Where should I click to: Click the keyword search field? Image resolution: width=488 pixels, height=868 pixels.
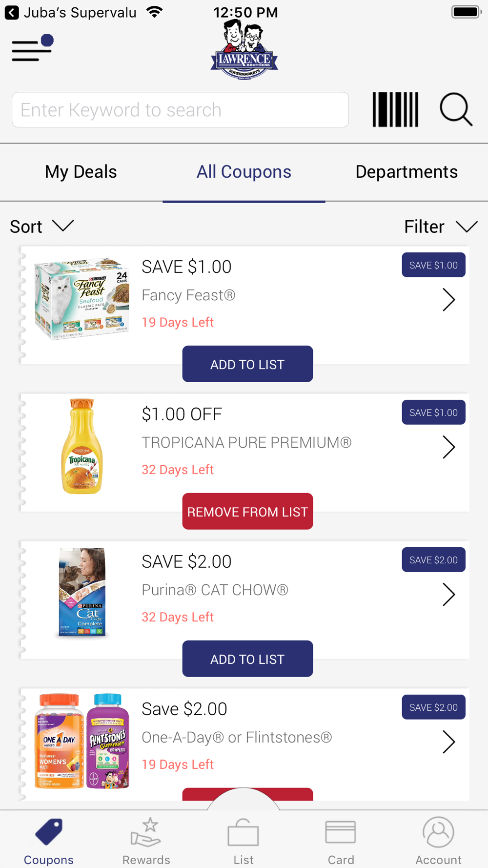[x=180, y=110]
